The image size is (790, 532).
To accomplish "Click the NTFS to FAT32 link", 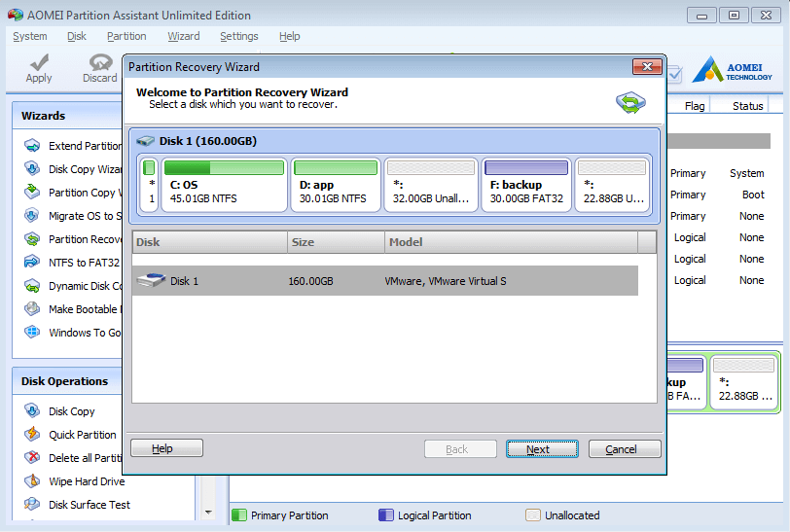I will point(84,262).
